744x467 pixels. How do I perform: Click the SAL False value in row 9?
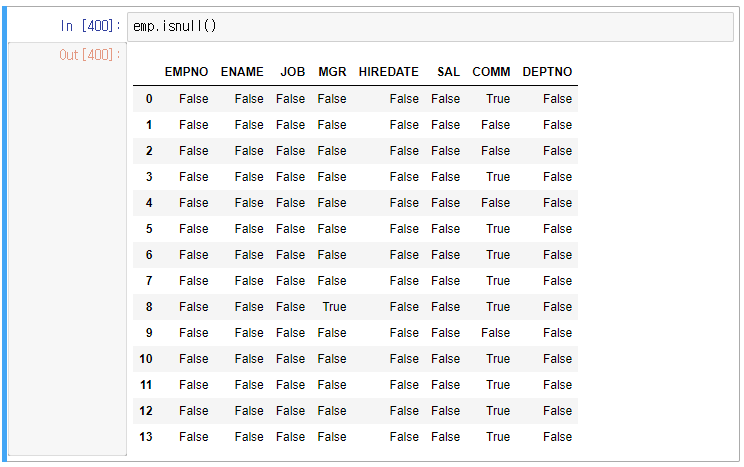tap(446, 333)
